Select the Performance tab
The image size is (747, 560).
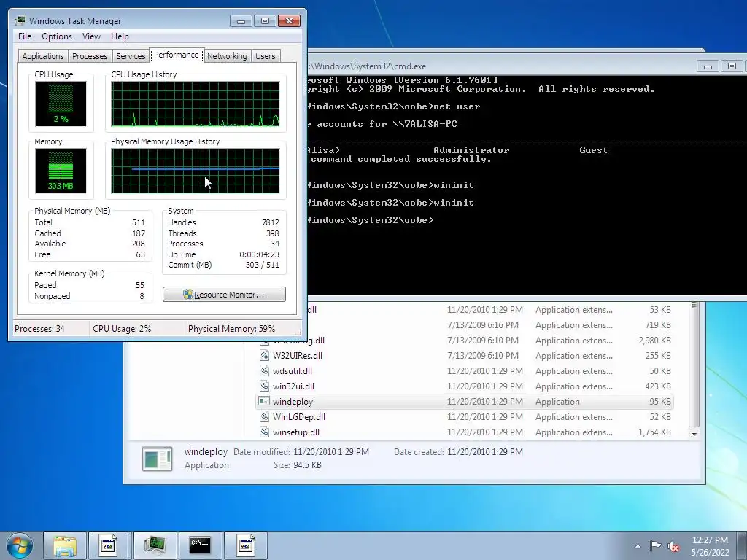pyautogui.click(x=177, y=55)
